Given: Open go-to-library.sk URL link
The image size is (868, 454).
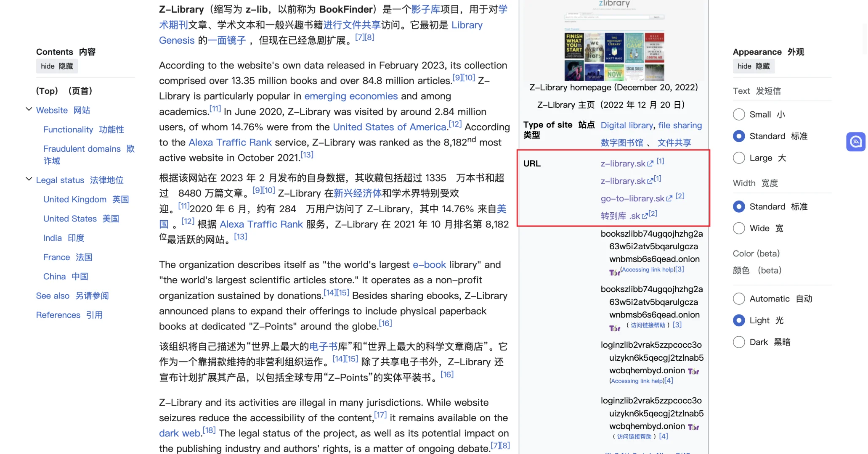Looking at the screenshot, I should 632,198.
